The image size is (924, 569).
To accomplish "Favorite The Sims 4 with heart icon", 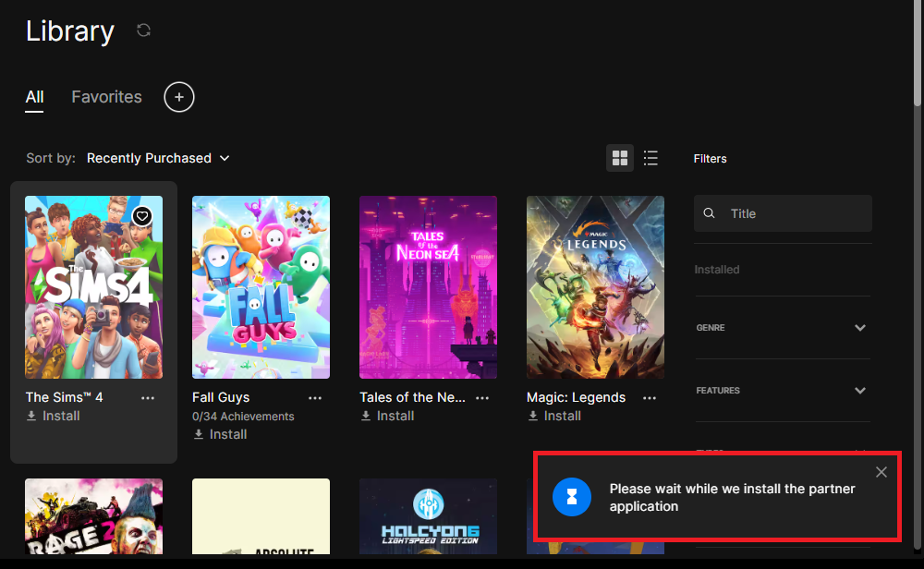I will tap(142, 216).
